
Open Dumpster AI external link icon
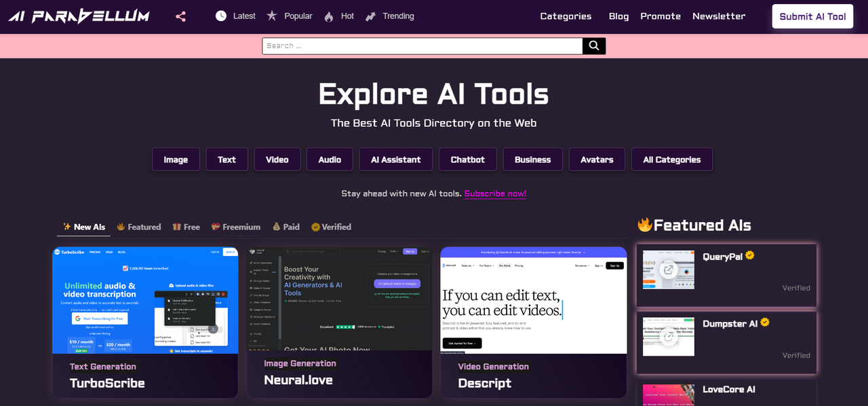pos(669,337)
